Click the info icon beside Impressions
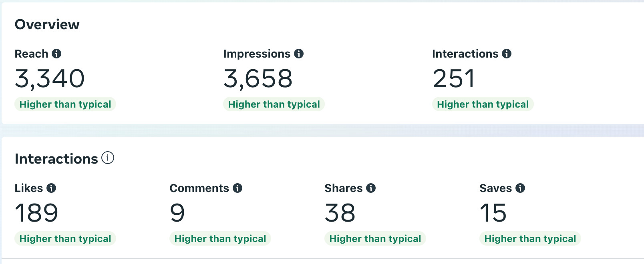Screen dimensions: 644x264 pyautogui.click(x=299, y=54)
